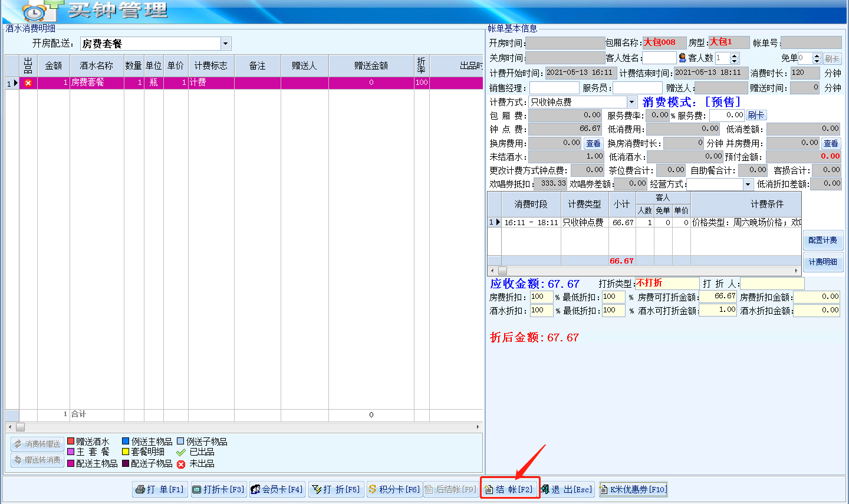
Task: Click right scroll arrow of 酒水消费明细 table
Action: pyautogui.click(x=478, y=427)
